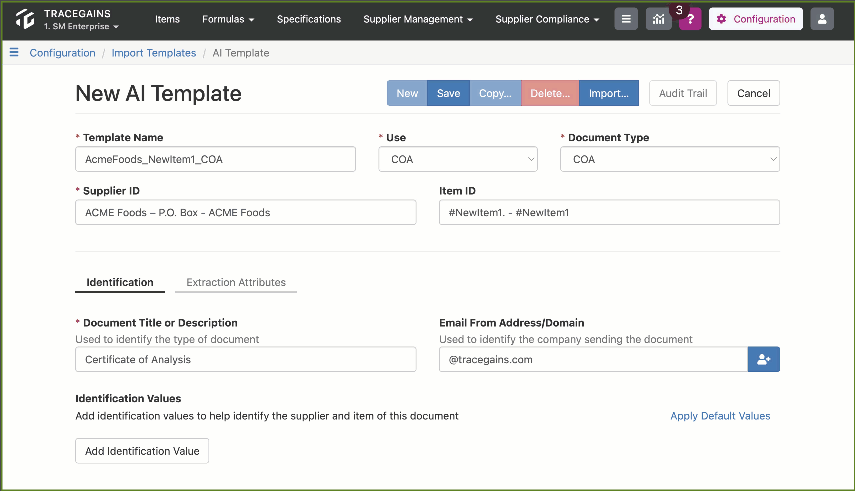Click the Email From Address/Domain field

(x=593, y=360)
